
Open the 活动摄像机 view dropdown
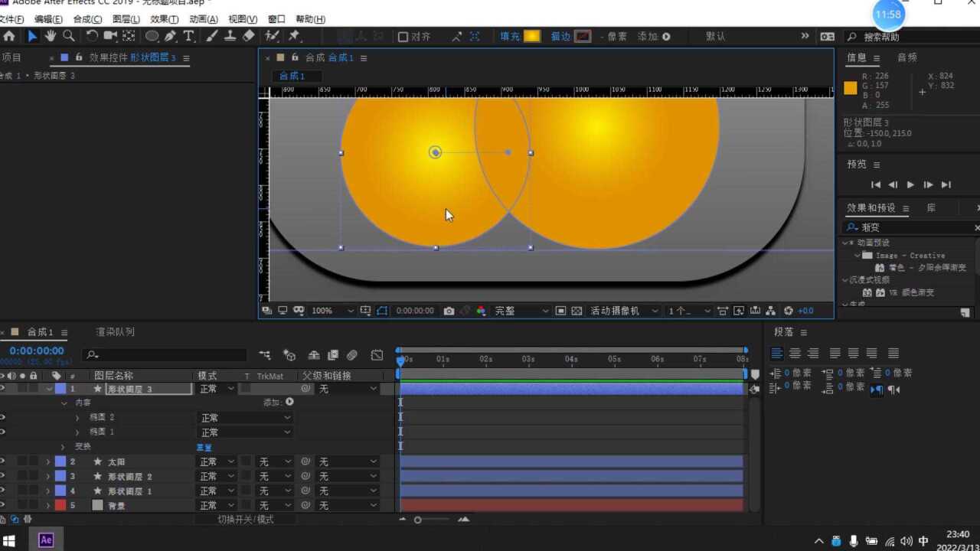624,311
